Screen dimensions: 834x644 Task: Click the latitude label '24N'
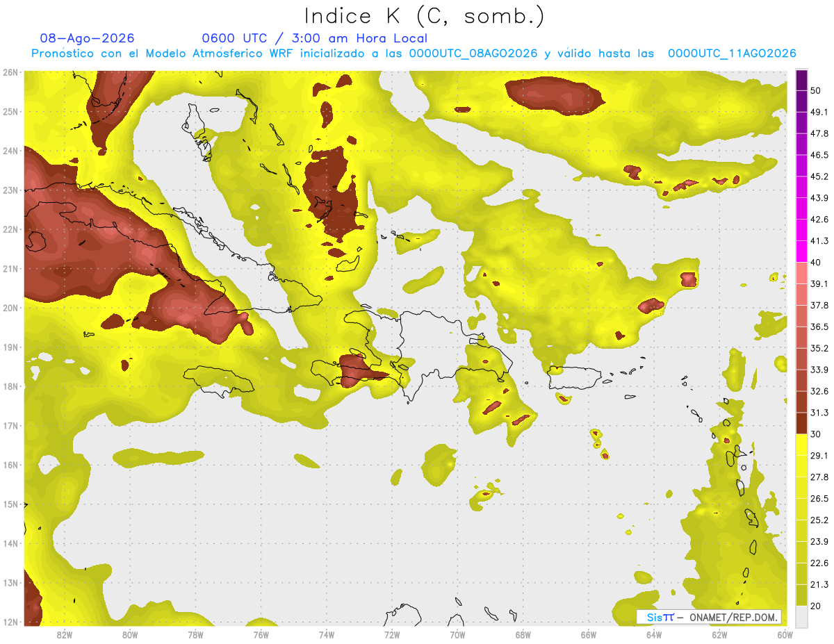(10, 151)
